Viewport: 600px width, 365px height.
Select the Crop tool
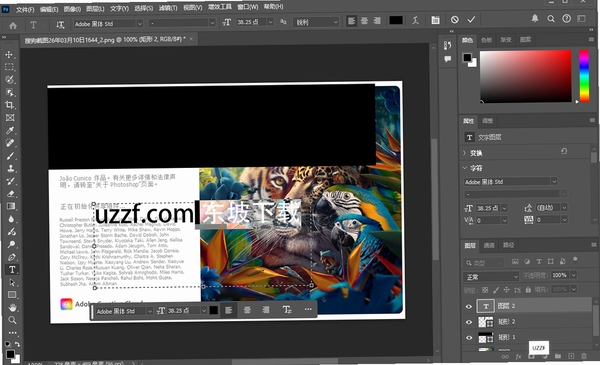(10, 105)
